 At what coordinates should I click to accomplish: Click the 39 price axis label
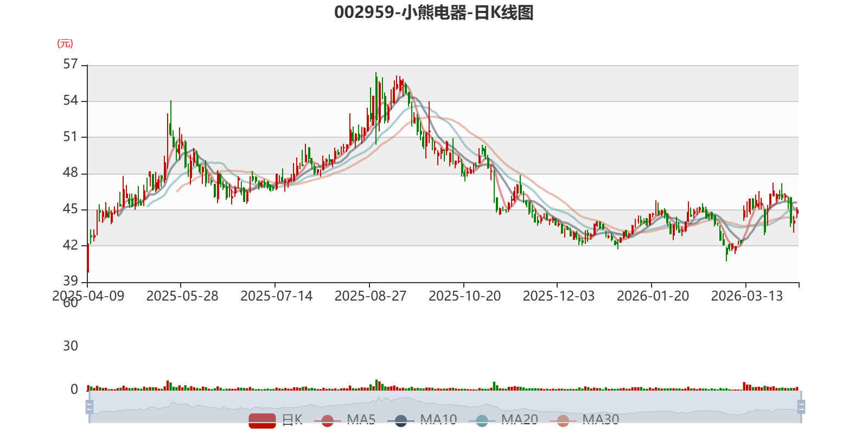[71, 281]
